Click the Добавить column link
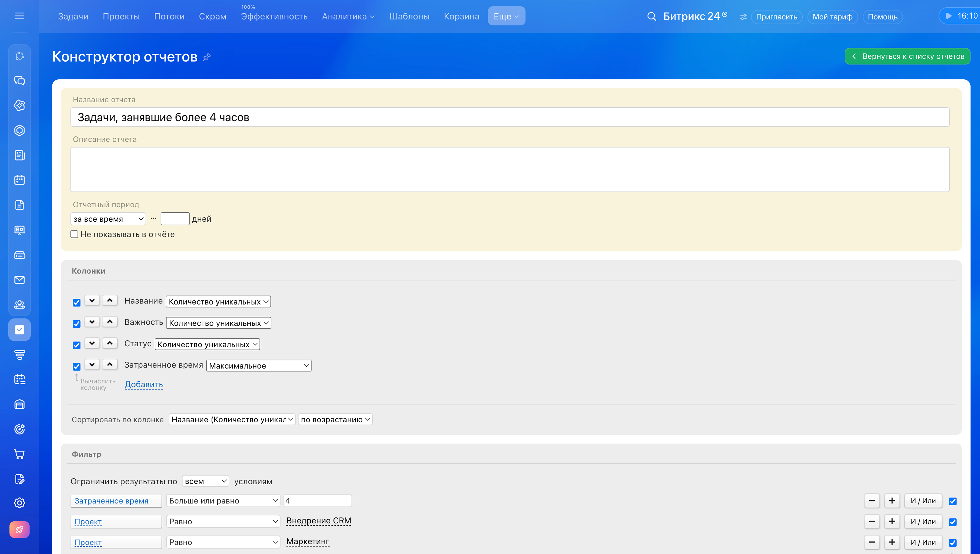This screenshot has height=554, width=980. point(144,384)
